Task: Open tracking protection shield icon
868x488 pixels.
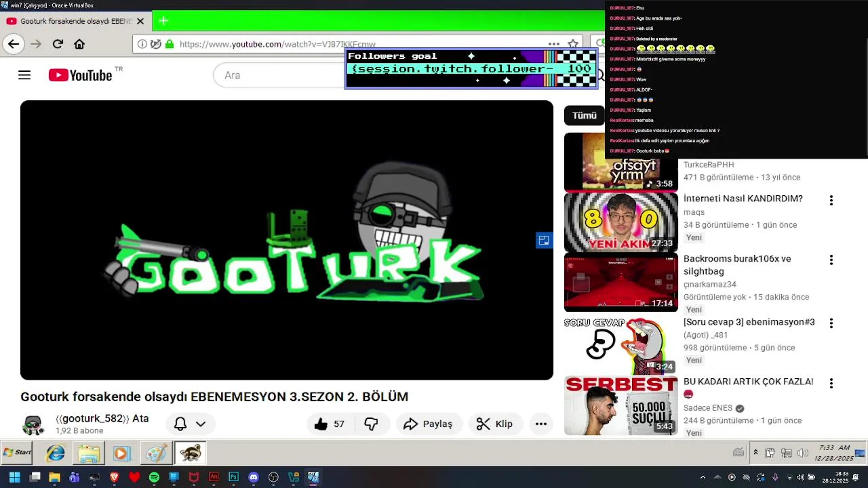Action: point(156,44)
